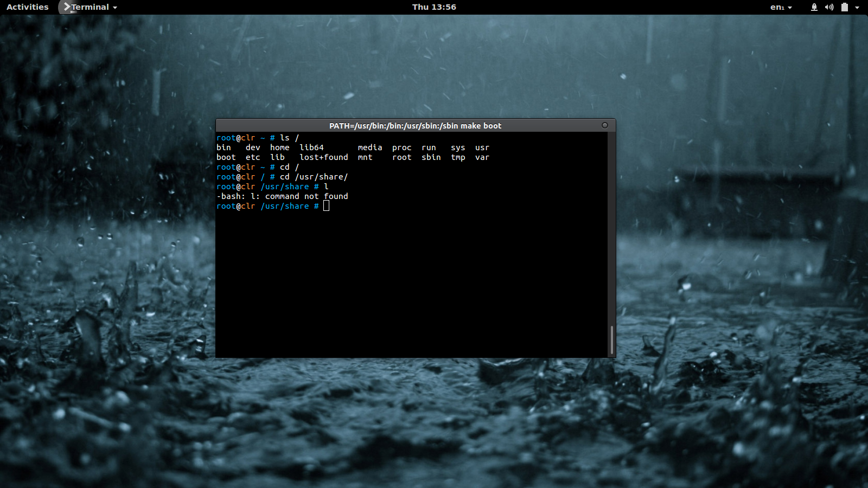868x488 pixels.
Task: Click the 'lost+found' directory name
Action: coord(324,157)
